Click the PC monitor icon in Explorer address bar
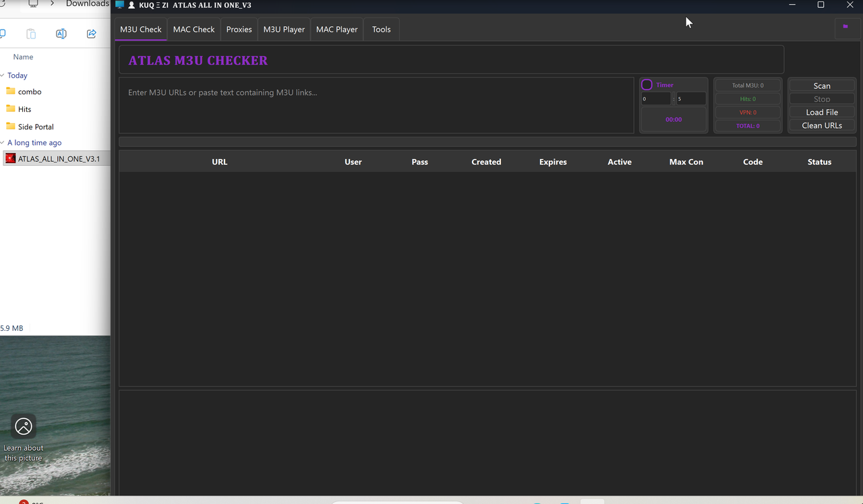863x504 pixels. [x=32, y=4]
